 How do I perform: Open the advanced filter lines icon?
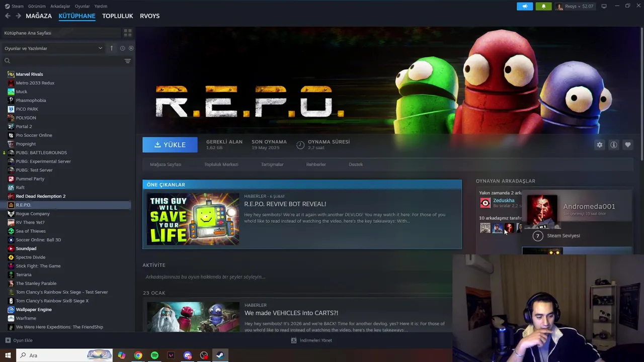point(128,61)
